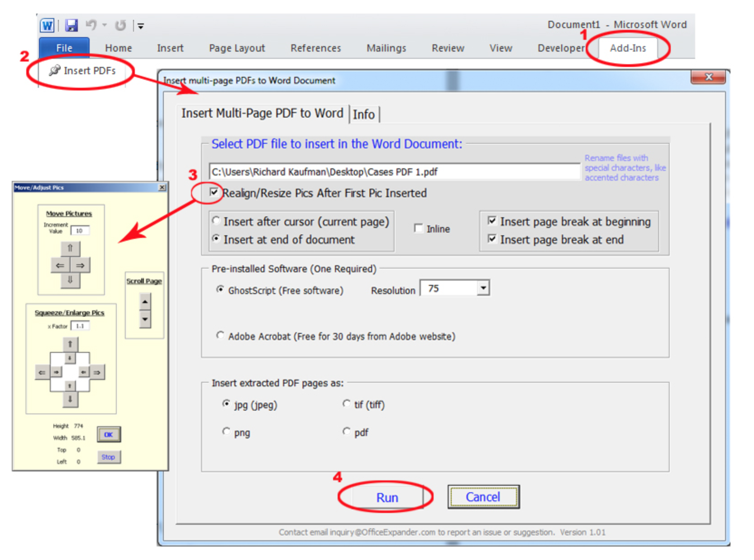
Task: Click Stop in Move/Adjust Pics
Action: click(x=109, y=457)
